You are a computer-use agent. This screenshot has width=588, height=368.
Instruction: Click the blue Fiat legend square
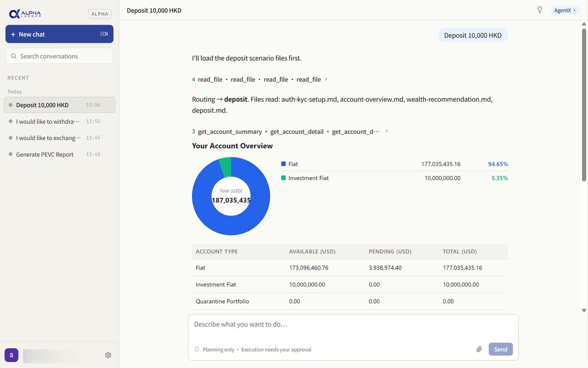pyautogui.click(x=283, y=164)
